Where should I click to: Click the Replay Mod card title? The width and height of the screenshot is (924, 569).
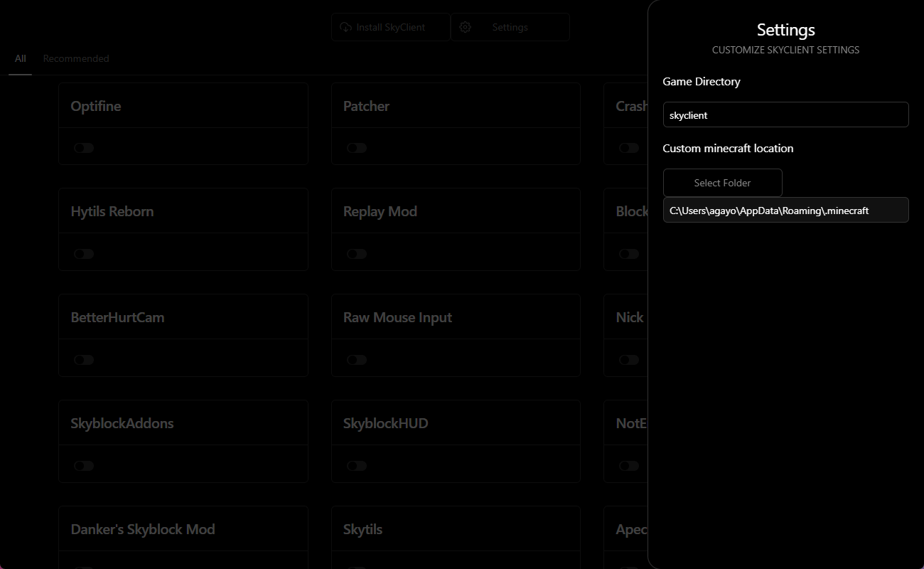click(x=380, y=211)
